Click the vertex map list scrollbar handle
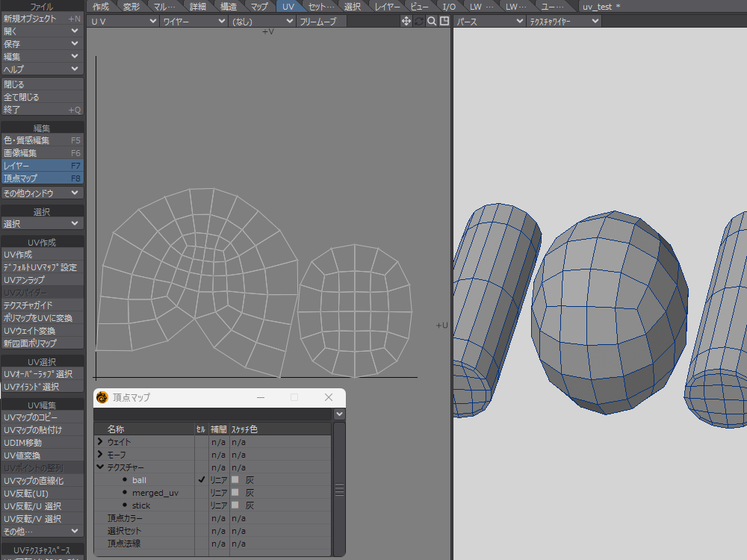The image size is (747, 560). pos(339,489)
